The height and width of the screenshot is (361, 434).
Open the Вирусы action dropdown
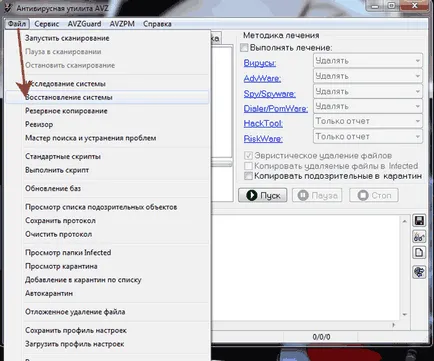368,61
